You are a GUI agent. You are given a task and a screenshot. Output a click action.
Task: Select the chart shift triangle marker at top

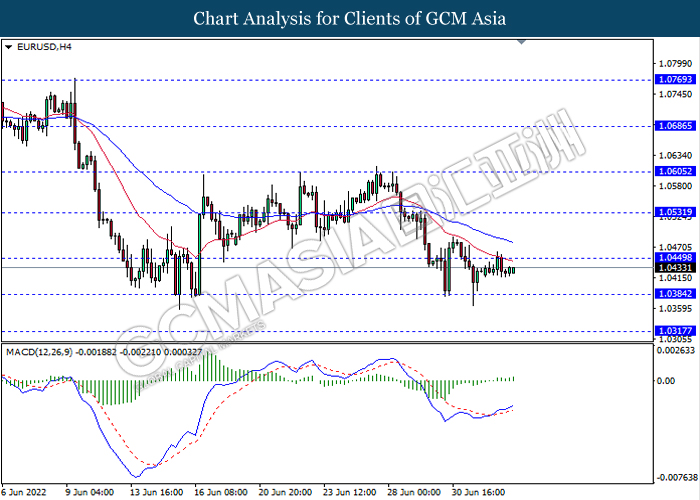click(x=521, y=42)
